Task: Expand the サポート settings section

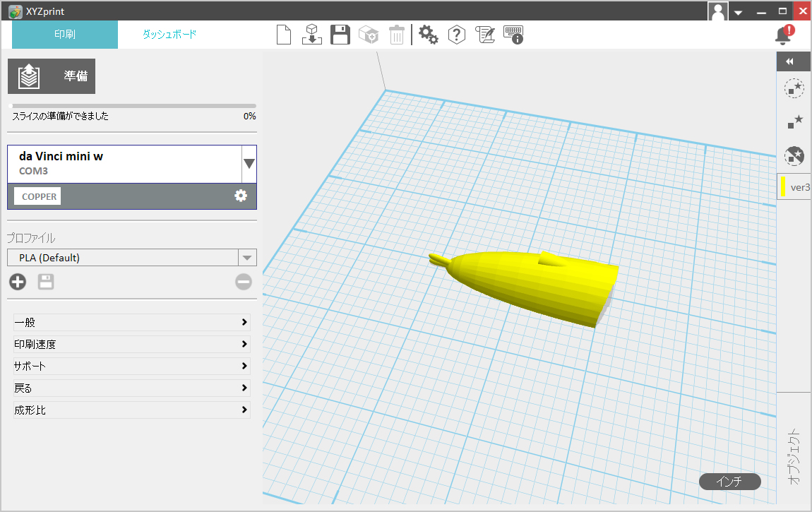Action: click(132, 367)
